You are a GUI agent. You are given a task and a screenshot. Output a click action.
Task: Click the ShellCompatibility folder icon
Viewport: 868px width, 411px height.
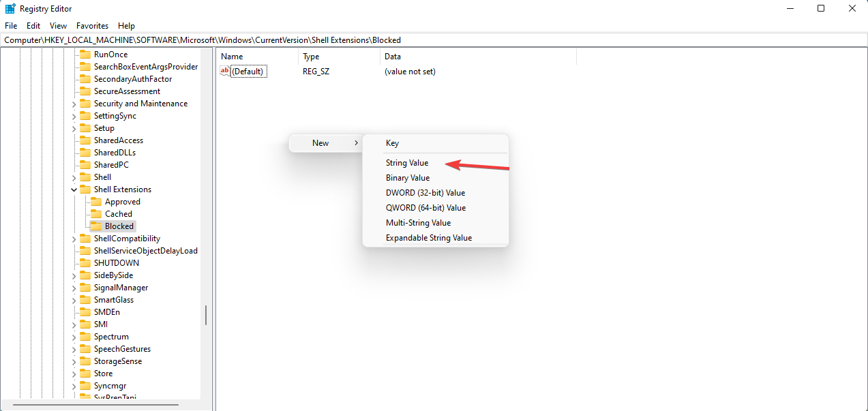(85, 239)
